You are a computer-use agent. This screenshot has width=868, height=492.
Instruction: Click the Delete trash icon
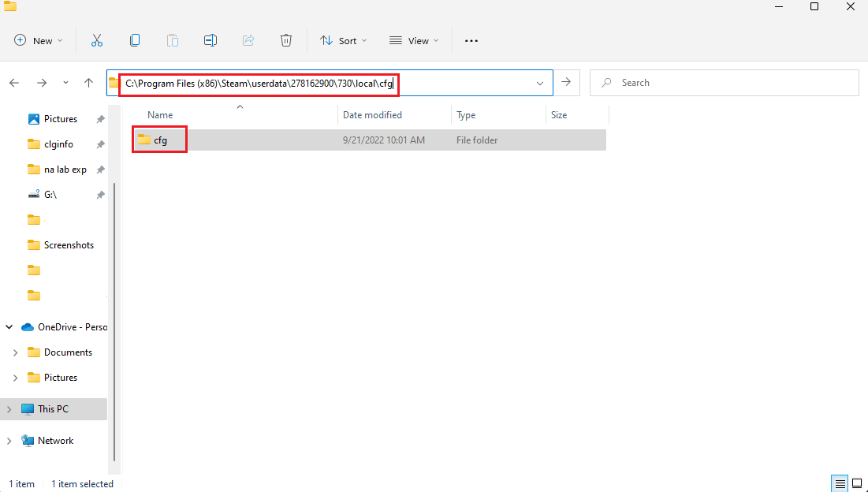(x=286, y=40)
